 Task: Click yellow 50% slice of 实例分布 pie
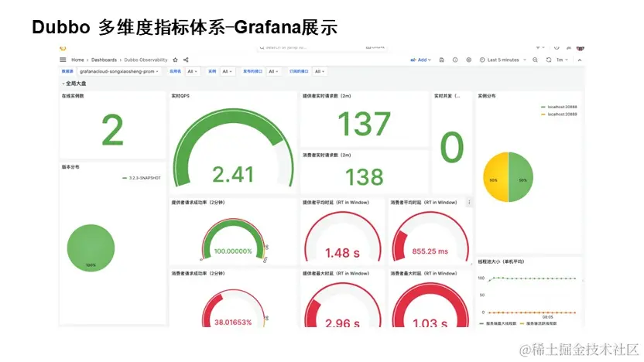[495, 177]
